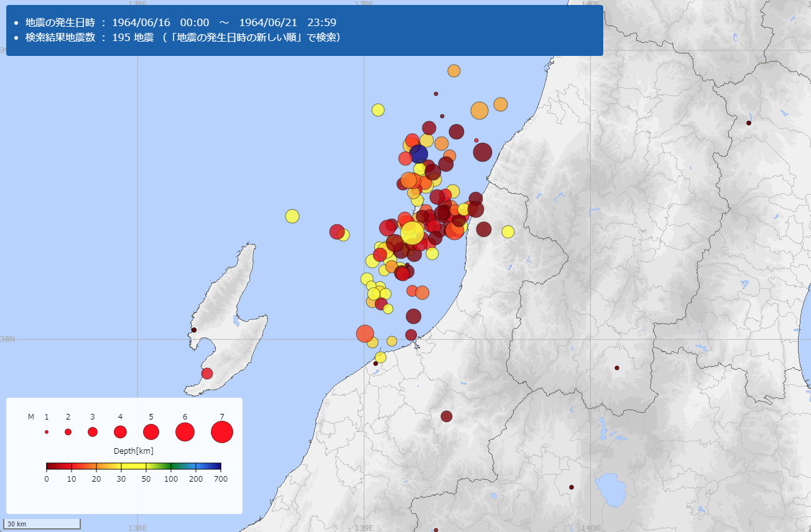Click the small dark epicenter dot near 140E top right
Image resolution: width=811 pixels, height=532 pixels.
(749, 123)
